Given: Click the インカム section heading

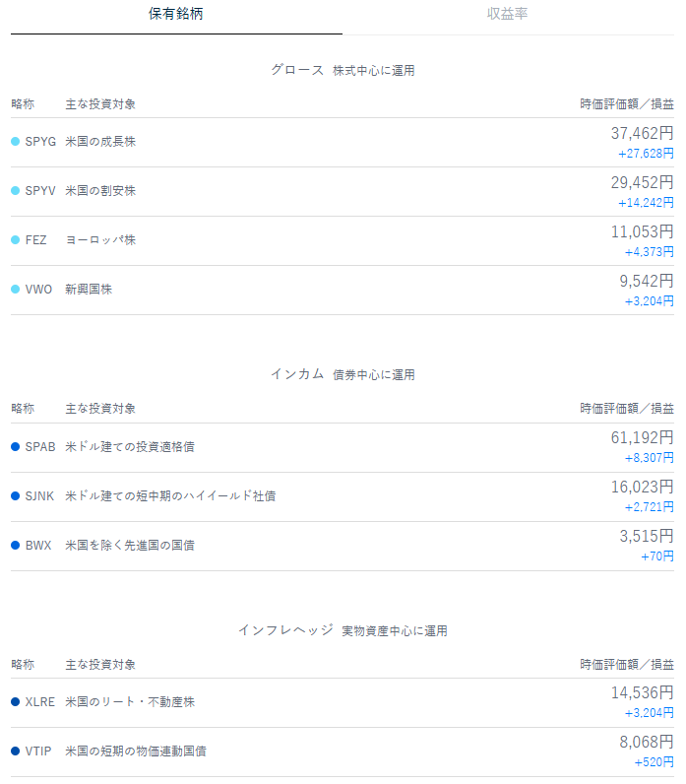Looking at the screenshot, I should pyautogui.click(x=297, y=374).
